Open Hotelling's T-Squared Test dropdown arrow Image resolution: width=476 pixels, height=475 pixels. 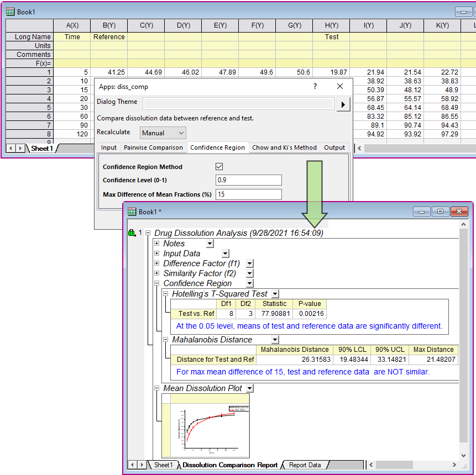(x=275, y=294)
